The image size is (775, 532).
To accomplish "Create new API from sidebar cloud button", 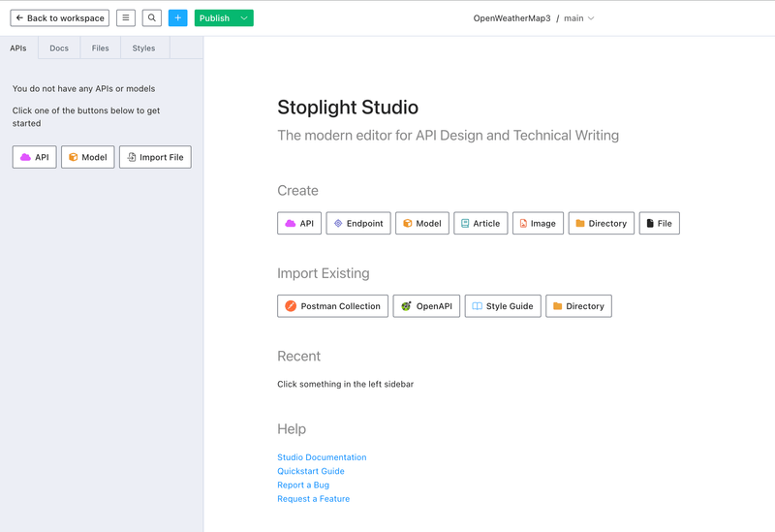I will tap(35, 157).
